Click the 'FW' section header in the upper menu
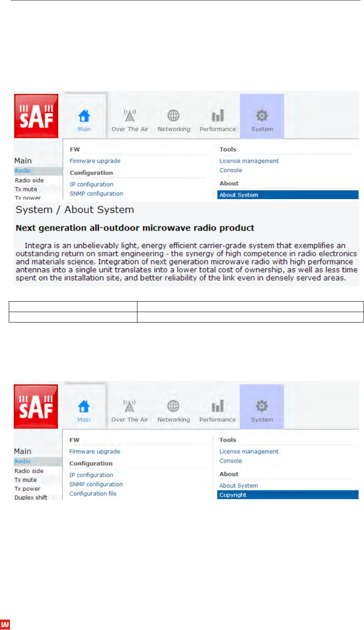Viewport: 364px width, 630px height. [x=75, y=149]
